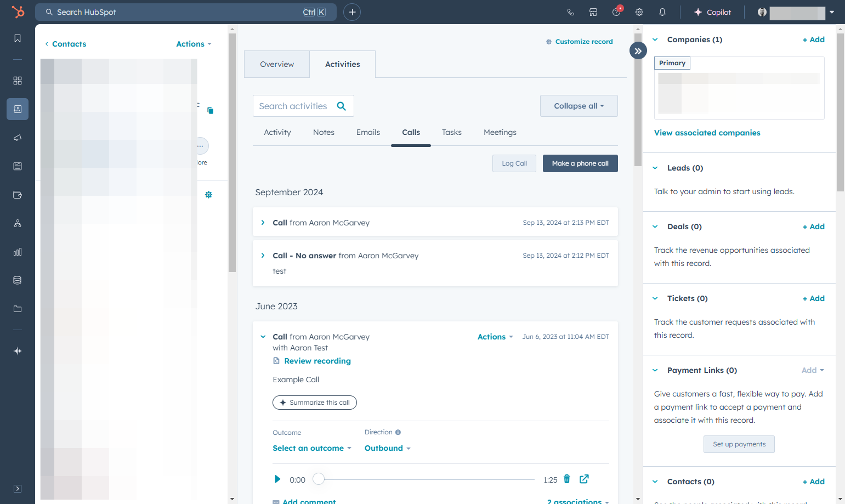Click the calling phone icon in top bar
Screen dimensions: 845x504
tap(570, 12)
